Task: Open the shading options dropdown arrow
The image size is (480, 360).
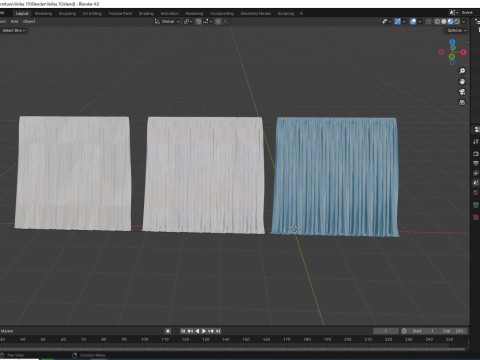Action: (x=464, y=21)
